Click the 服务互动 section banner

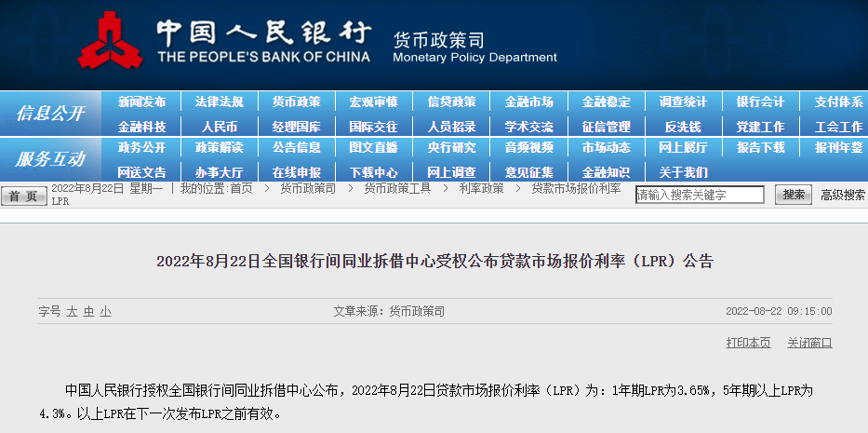50,159
